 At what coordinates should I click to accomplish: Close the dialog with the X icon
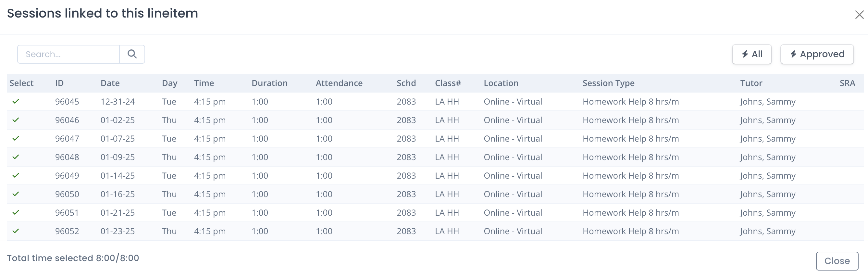859,15
